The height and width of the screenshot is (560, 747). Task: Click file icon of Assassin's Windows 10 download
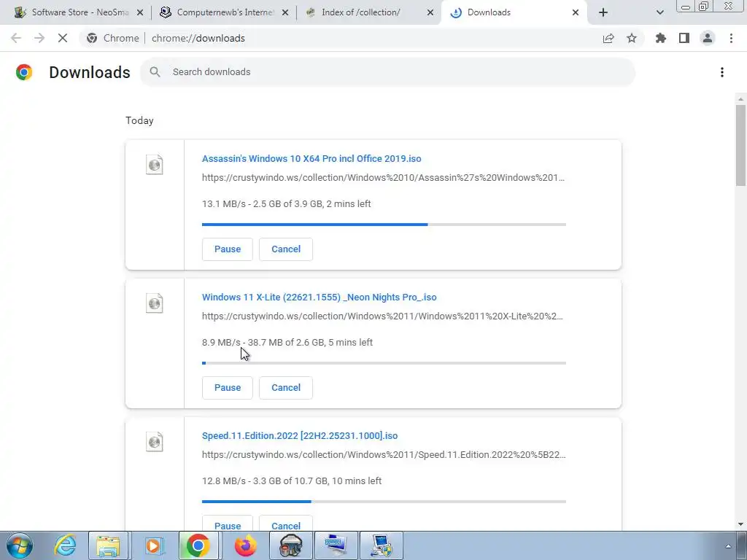[155, 165]
